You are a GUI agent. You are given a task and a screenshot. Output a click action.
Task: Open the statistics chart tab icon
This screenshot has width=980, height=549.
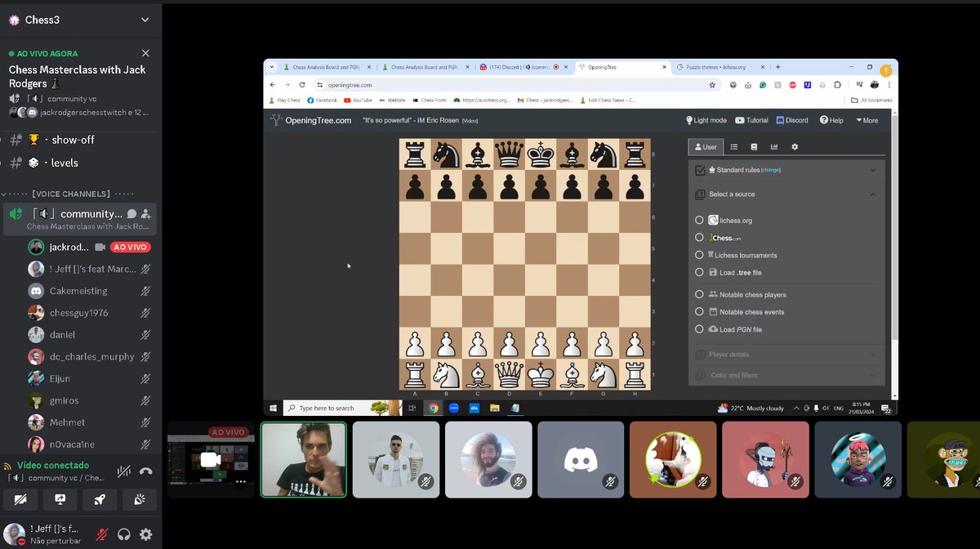point(774,147)
